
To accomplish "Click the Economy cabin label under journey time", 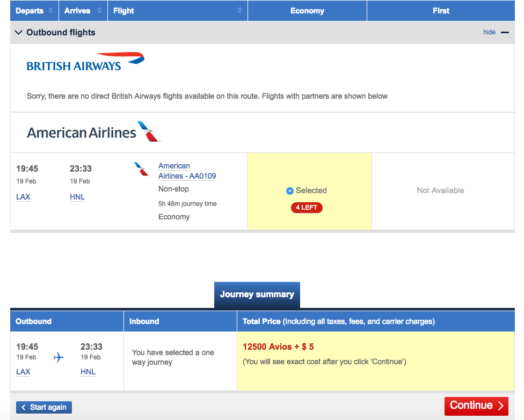I will pos(174,217).
